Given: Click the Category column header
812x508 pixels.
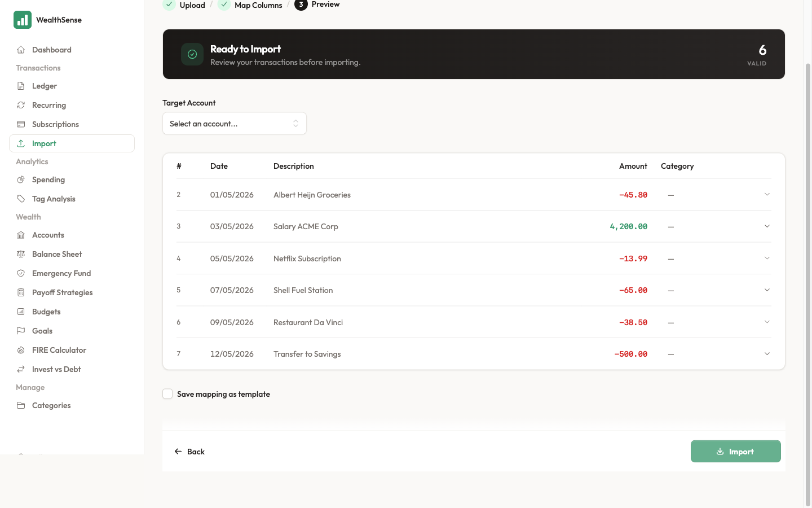Looking at the screenshot, I should pos(677,166).
